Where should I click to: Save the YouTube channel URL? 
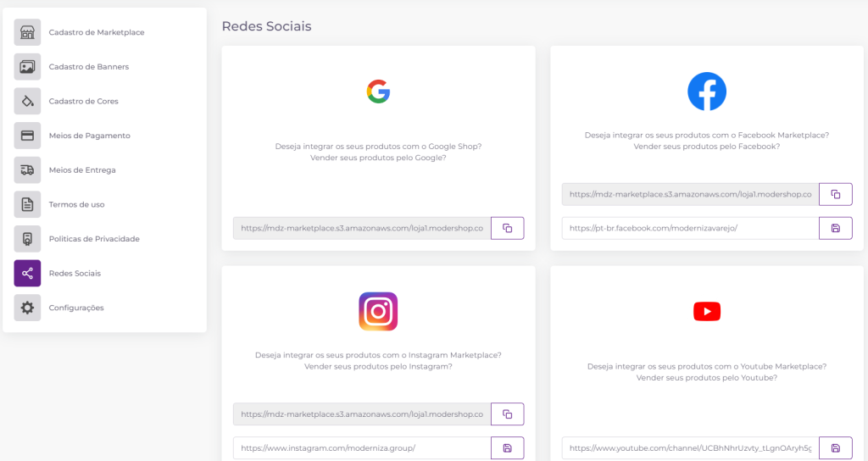point(835,448)
